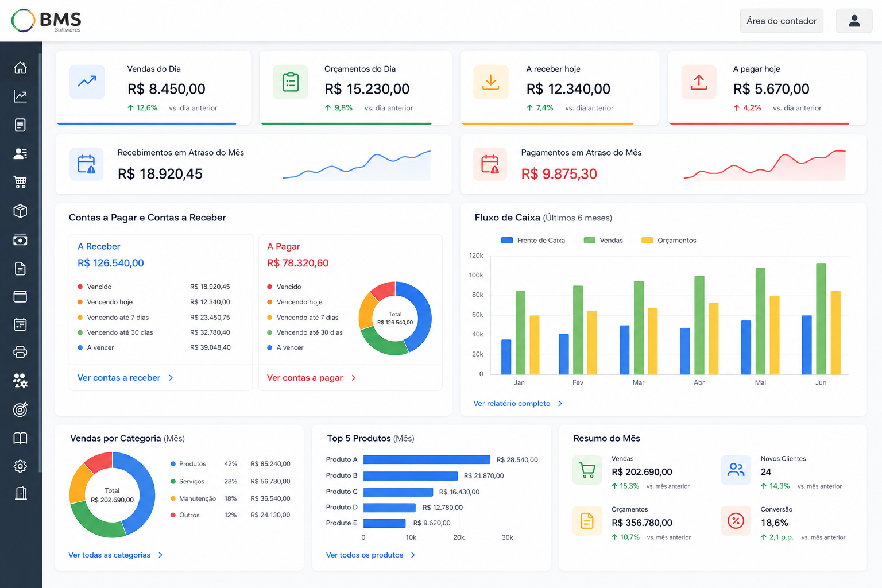Open the customers contact sidebar icon
This screenshot has width=882, height=588.
(x=20, y=153)
